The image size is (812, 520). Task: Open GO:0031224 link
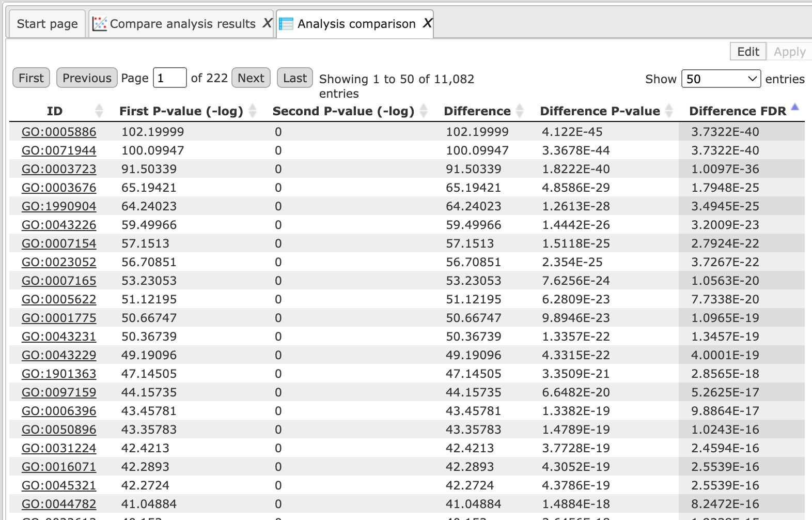click(59, 448)
